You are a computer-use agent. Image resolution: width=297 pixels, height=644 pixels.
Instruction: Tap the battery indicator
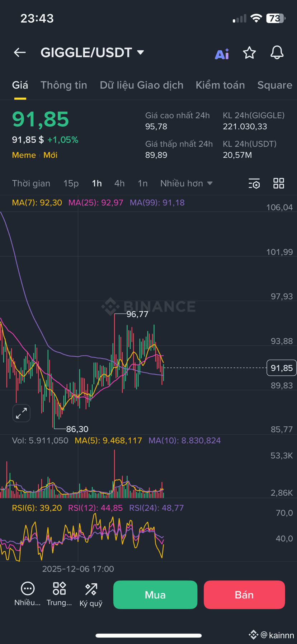click(275, 18)
